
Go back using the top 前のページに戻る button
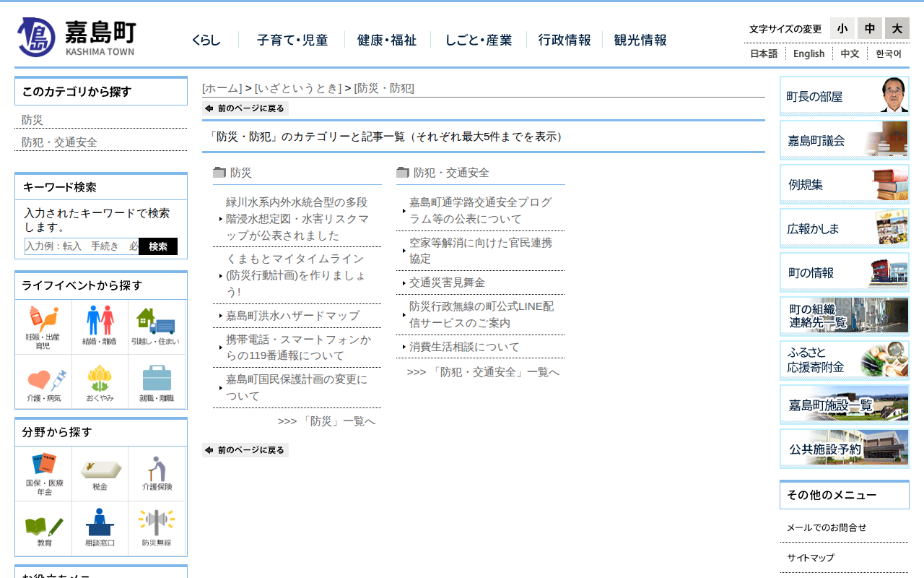click(245, 108)
